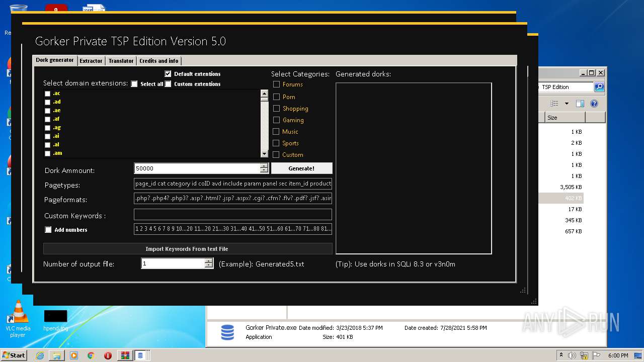Check the .ac domain extension
This screenshot has height=362, width=644.
pyautogui.click(x=47, y=94)
